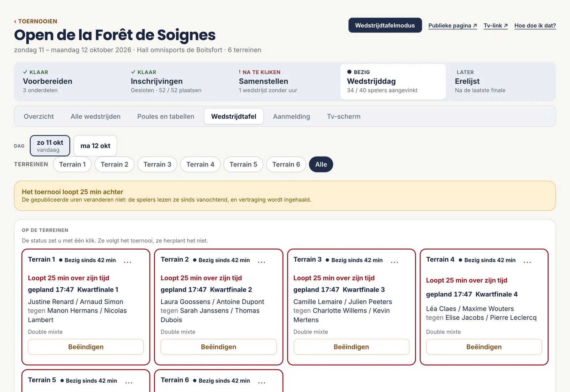The width and height of the screenshot is (570, 392).
Task: Open the Inschrijvingen step
Action: [x=177, y=82]
